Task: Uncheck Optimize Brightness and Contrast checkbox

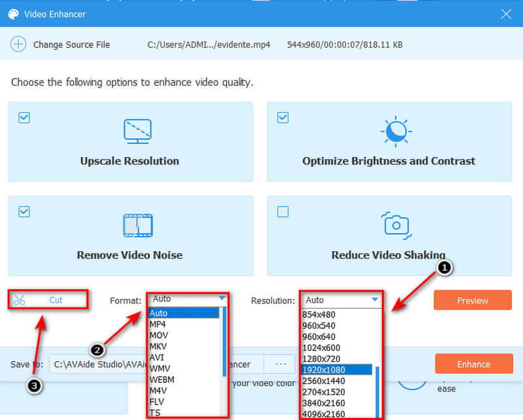Action: (283, 118)
